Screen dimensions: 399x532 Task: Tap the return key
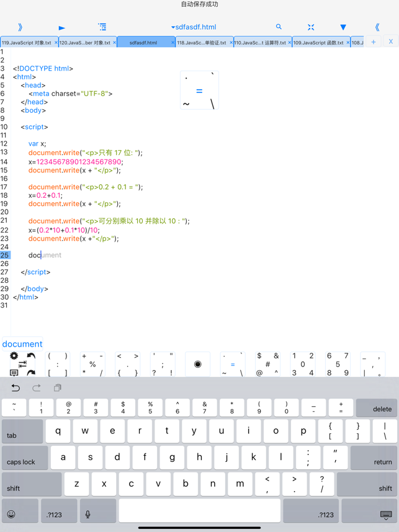(374, 458)
